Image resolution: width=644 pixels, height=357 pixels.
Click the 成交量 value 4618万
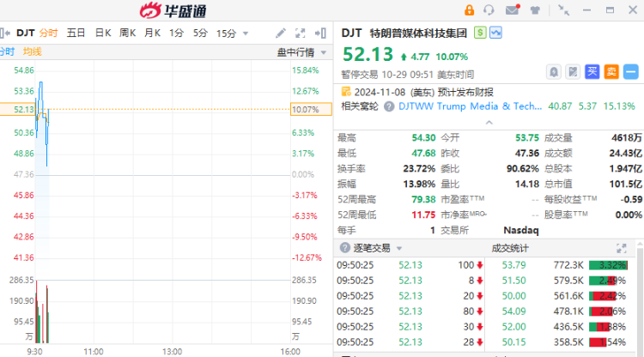(627, 138)
